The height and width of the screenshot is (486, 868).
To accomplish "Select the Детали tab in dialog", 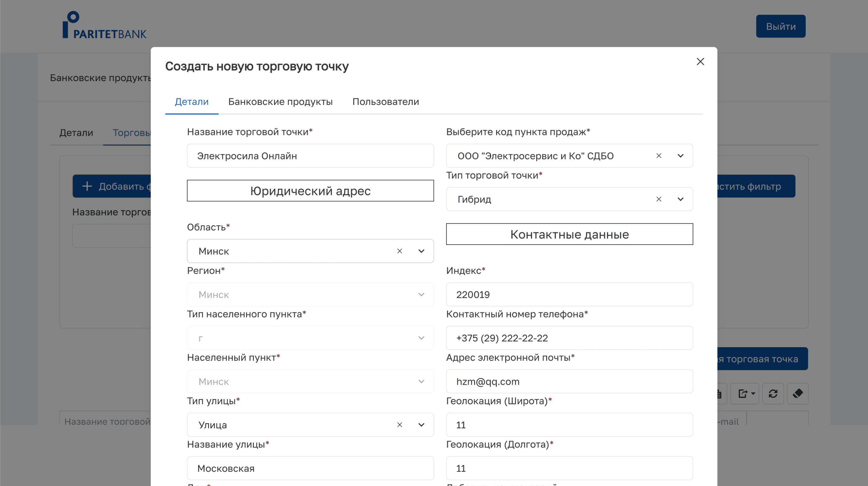I will [191, 102].
